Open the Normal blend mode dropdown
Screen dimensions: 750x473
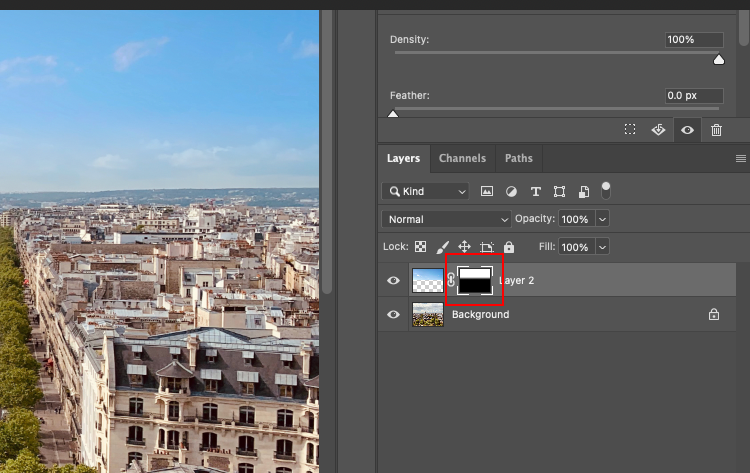pos(446,219)
